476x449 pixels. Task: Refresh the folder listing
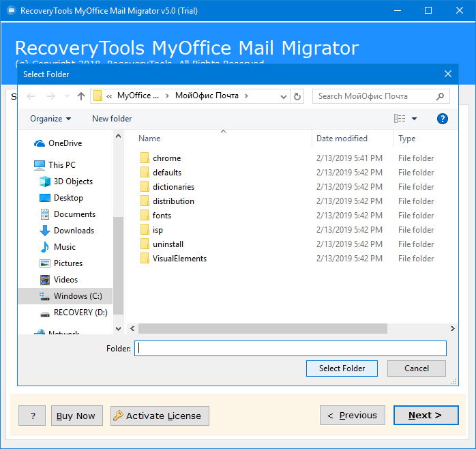click(x=297, y=96)
